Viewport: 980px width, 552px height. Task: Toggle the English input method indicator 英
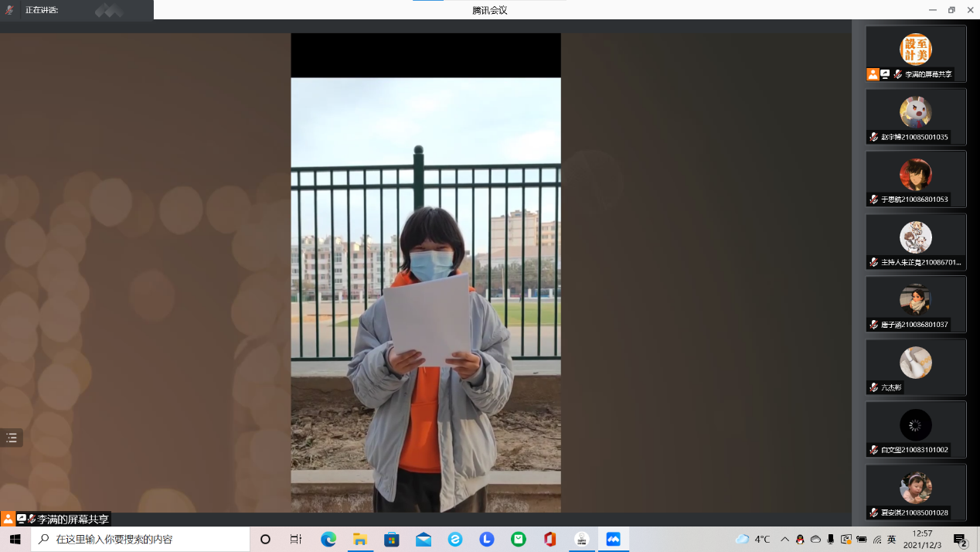(891, 539)
